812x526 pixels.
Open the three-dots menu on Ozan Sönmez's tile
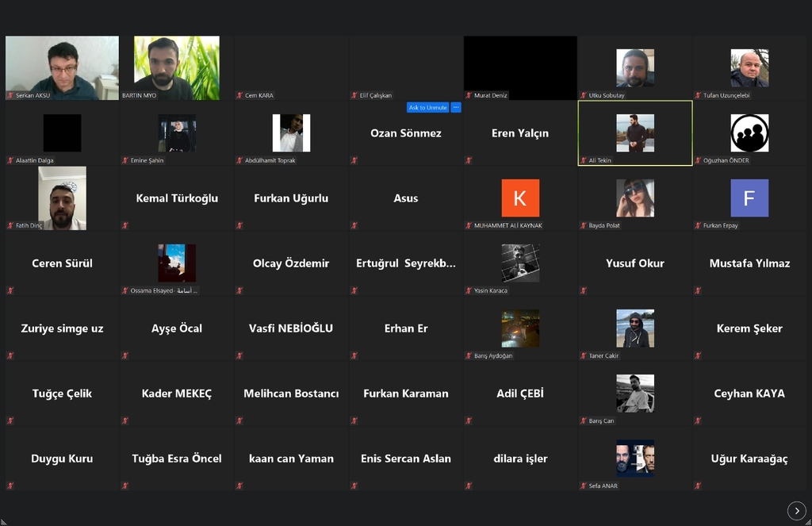456,107
